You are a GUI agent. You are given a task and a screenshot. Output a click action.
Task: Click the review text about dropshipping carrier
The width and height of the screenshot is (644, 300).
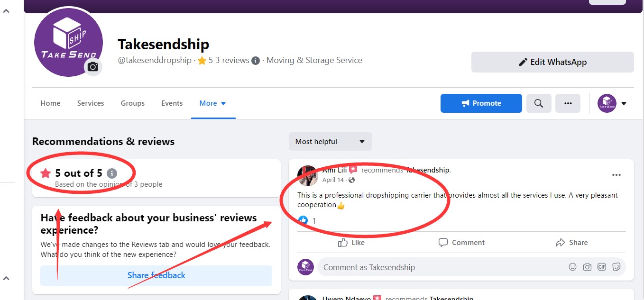pyautogui.click(x=458, y=200)
